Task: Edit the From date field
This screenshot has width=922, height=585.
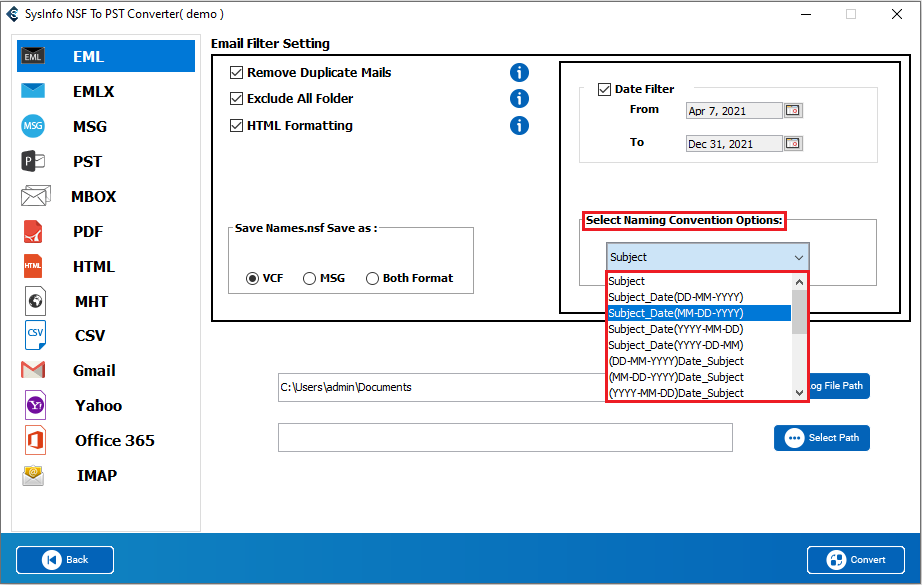Action: (734, 111)
